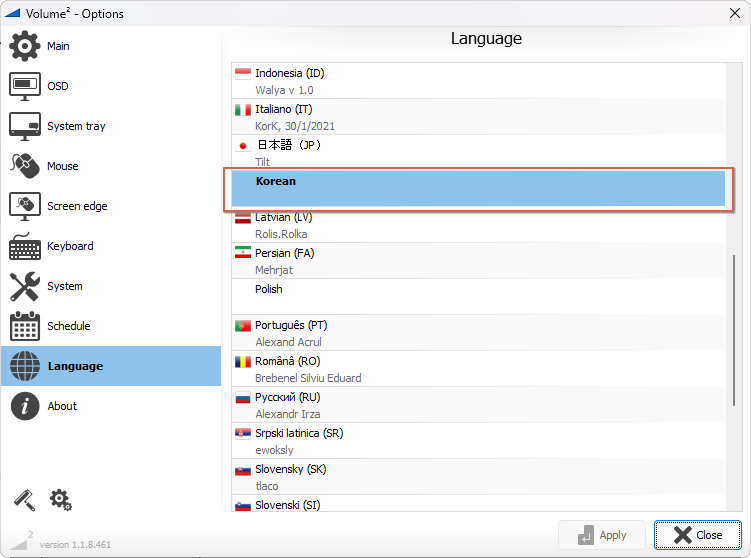The width and height of the screenshot is (751, 558).
Task: Open Screen edge icon
Action: (25, 206)
